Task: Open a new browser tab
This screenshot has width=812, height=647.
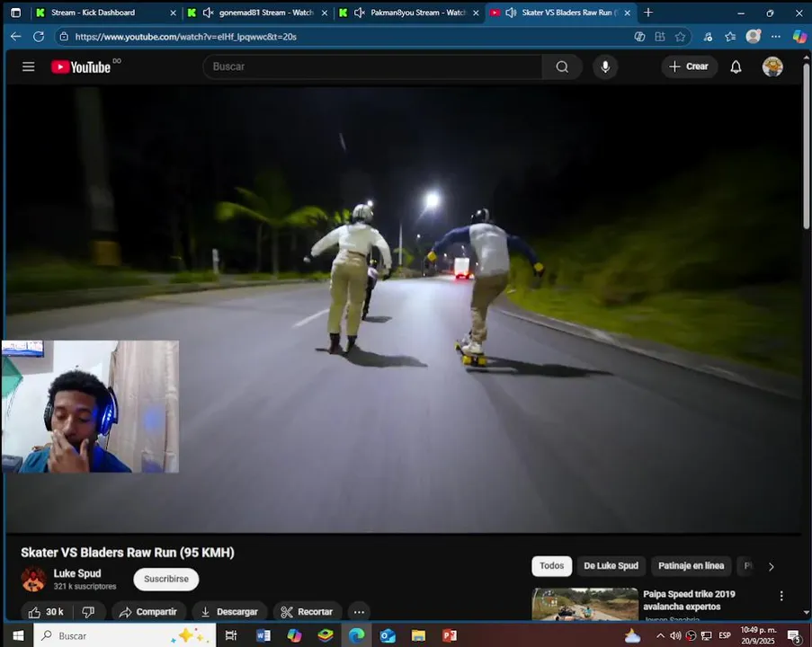Action: 647,13
